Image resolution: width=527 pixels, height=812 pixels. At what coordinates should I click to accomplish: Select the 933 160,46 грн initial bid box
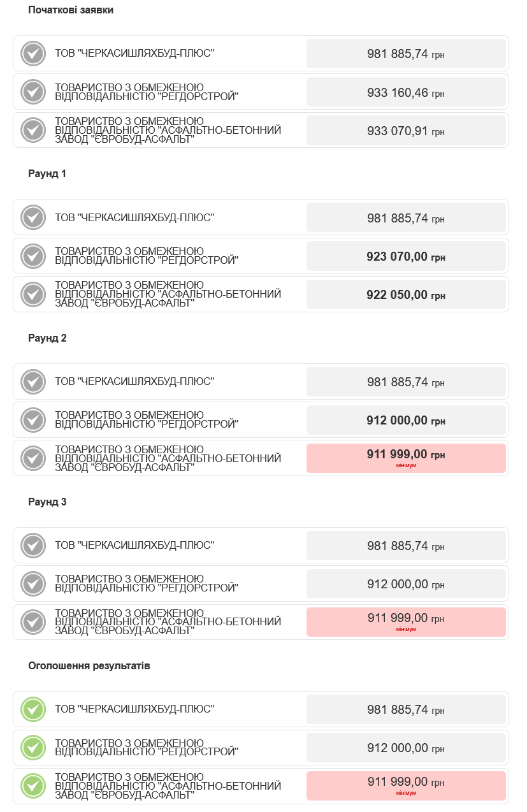(x=406, y=92)
